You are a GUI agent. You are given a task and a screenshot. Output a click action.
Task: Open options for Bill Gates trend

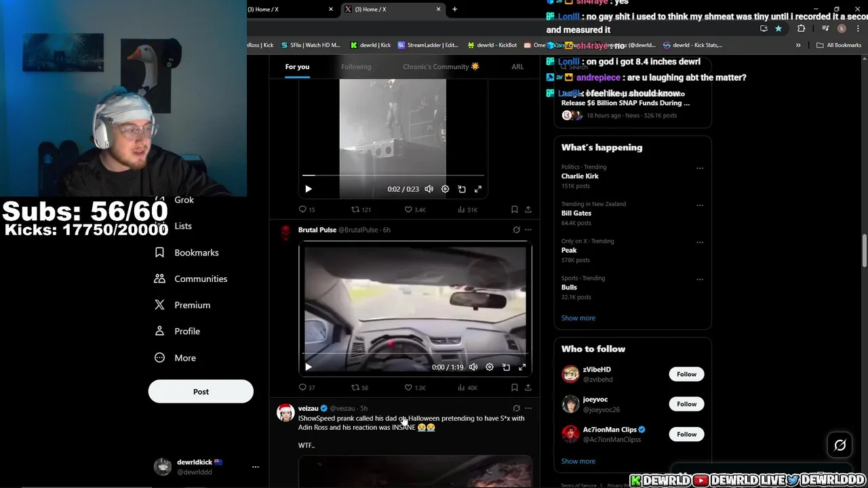(x=700, y=205)
